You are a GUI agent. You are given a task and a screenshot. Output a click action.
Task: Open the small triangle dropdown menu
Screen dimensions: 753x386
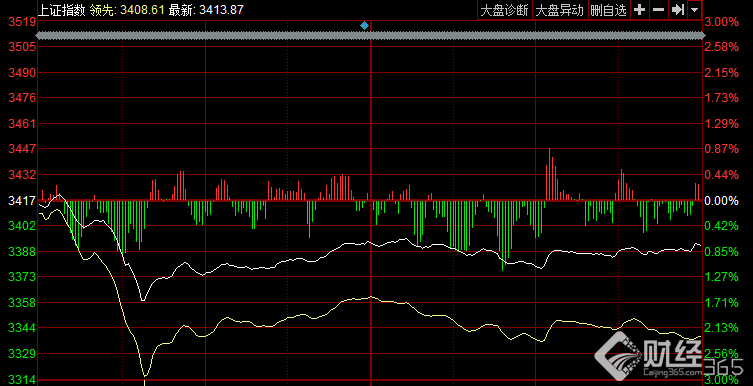(695, 10)
